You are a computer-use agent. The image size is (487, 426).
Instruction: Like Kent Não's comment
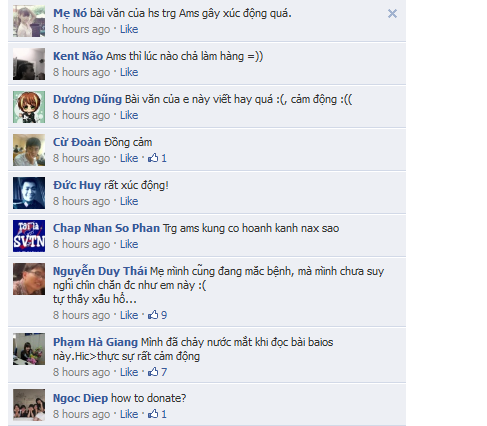(x=129, y=72)
